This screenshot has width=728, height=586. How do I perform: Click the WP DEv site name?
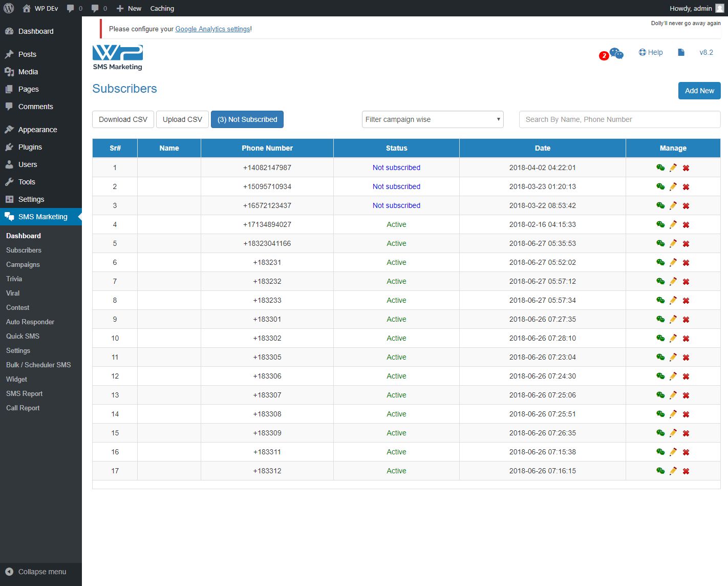coord(41,8)
